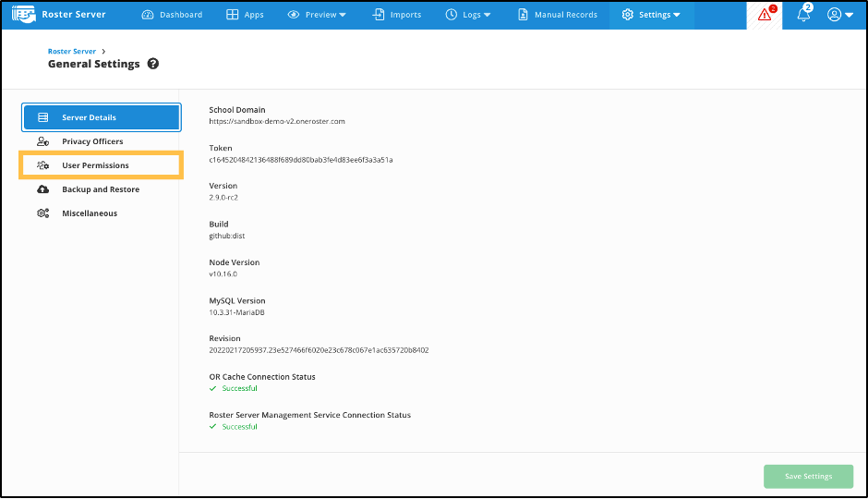Click the Miscellaneous gears icon
The width and height of the screenshot is (868, 499).
pyautogui.click(x=42, y=213)
